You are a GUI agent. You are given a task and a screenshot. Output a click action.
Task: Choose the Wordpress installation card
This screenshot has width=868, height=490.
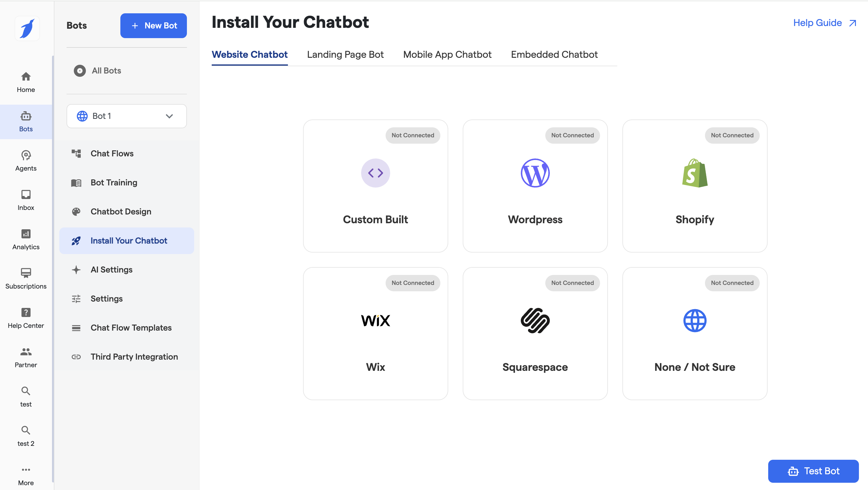535,186
